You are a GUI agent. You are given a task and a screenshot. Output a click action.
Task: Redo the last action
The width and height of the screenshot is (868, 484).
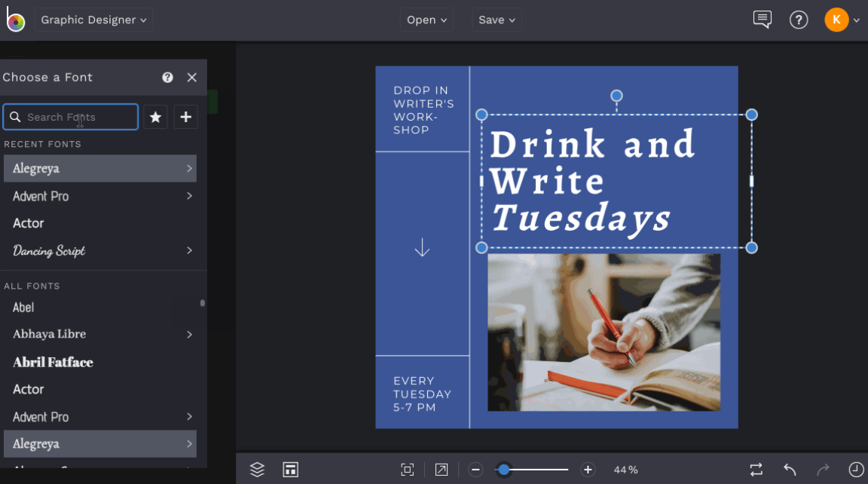823,470
